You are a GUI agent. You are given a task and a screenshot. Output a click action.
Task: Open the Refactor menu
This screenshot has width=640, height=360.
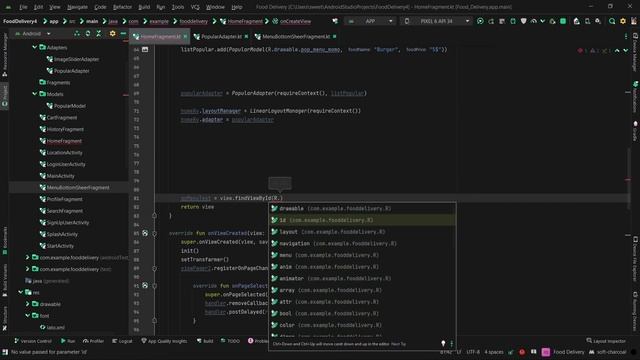122,7
